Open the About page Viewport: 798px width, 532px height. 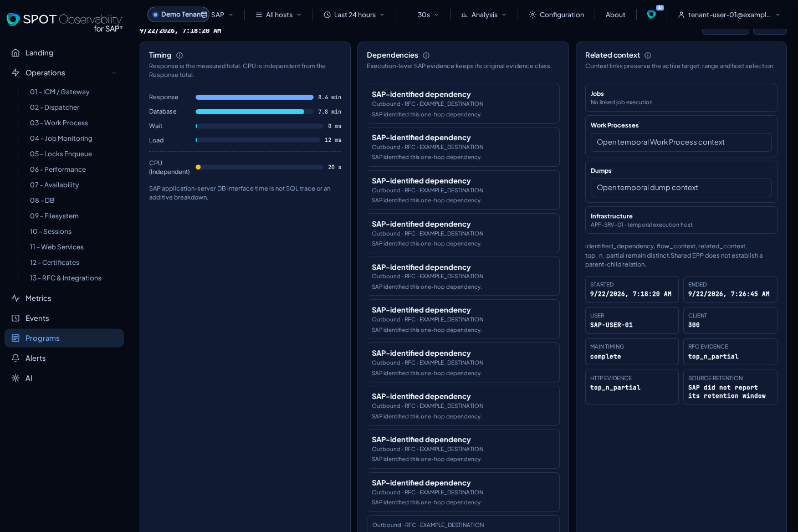pos(615,14)
